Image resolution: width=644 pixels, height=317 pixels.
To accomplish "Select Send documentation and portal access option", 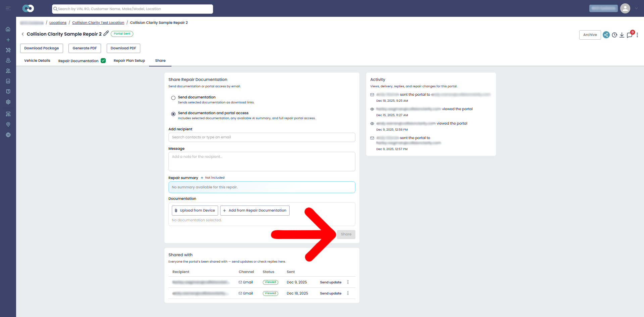I will 173,114.
